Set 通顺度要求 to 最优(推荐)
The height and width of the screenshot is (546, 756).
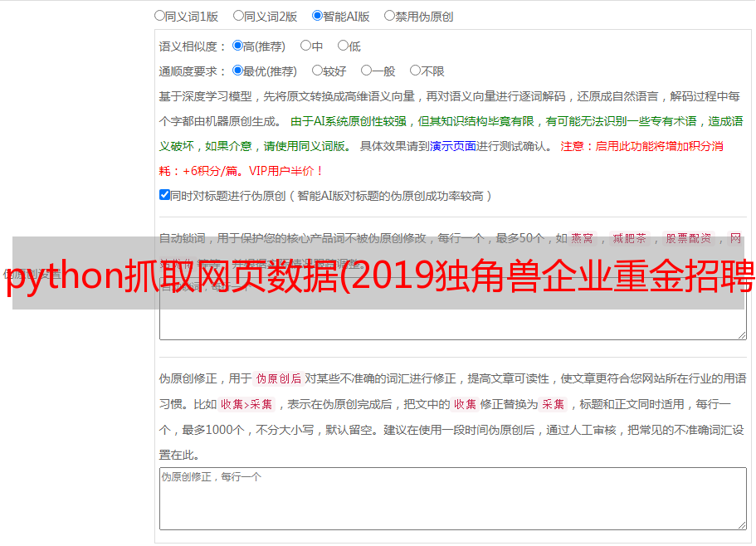[237, 71]
